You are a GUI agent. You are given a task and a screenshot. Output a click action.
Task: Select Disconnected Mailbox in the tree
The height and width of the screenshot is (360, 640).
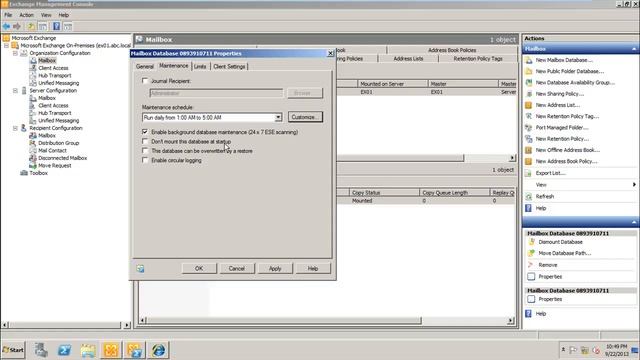click(x=62, y=158)
